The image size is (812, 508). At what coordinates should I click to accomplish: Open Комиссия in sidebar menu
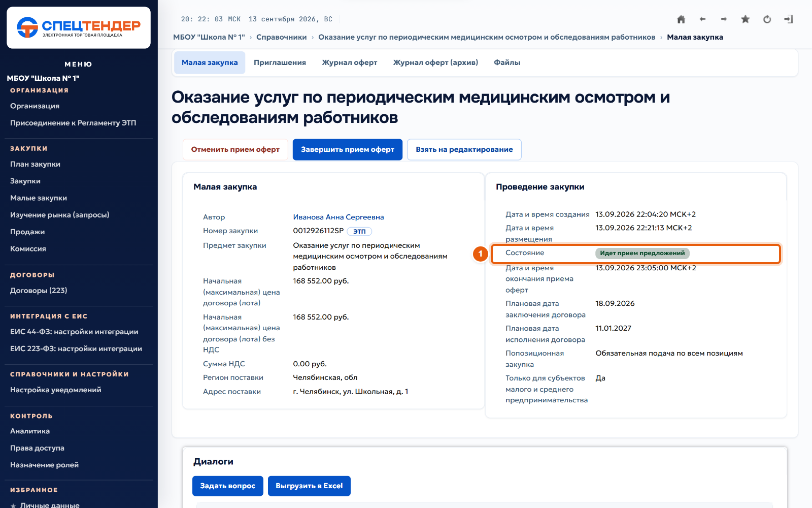28,248
